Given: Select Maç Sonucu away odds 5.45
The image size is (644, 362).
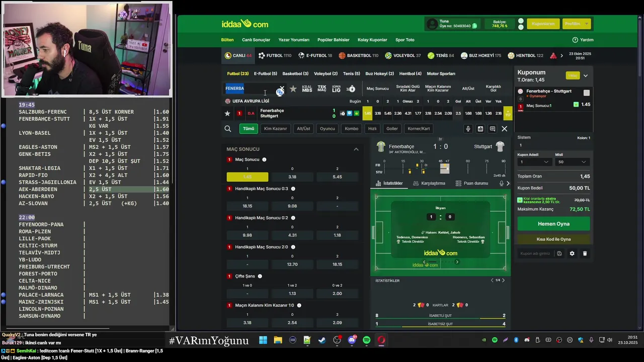Looking at the screenshot, I should pyautogui.click(x=337, y=177).
